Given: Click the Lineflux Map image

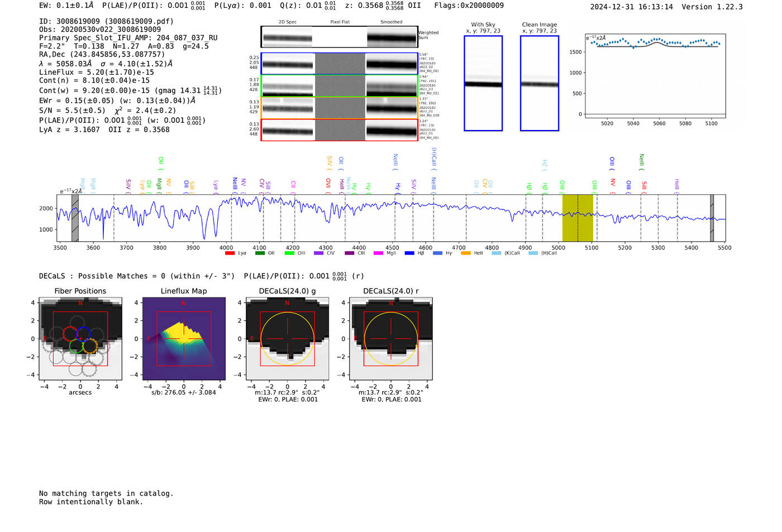Looking at the screenshot, I should point(184,338).
